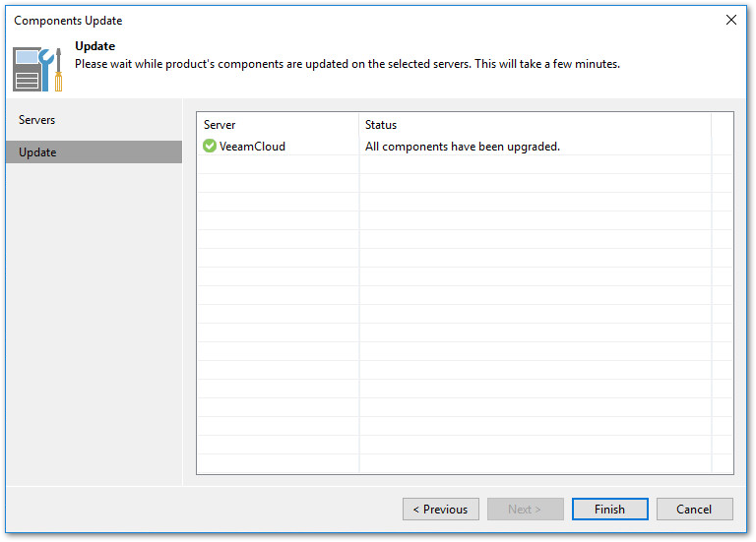Image resolution: width=756 pixels, height=542 pixels.
Task: Click the bold "Update" heading in the banner
Action: coord(94,46)
